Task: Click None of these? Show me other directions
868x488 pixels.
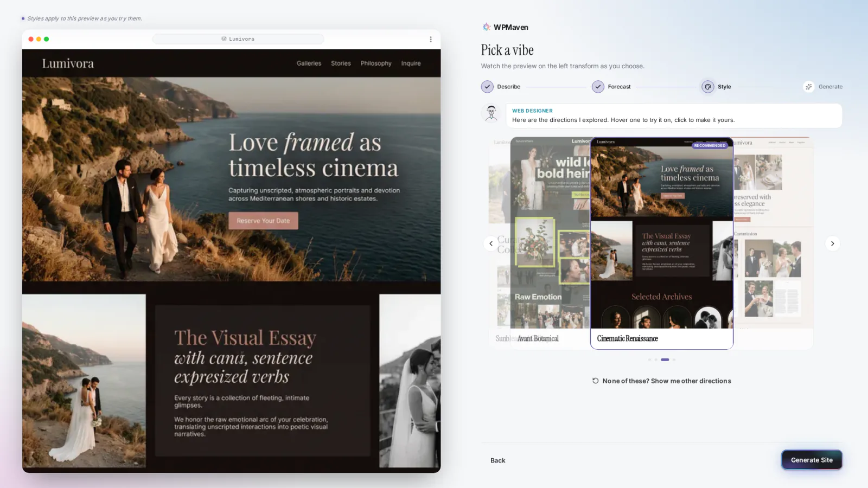Action: pyautogui.click(x=662, y=381)
